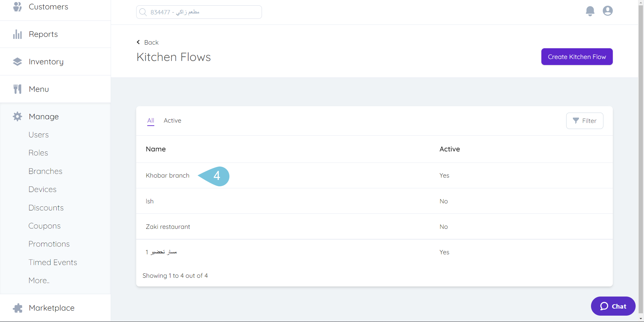Click the Create Kitchen Flow button
This screenshot has height=322, width=644.
click(577, 56)
